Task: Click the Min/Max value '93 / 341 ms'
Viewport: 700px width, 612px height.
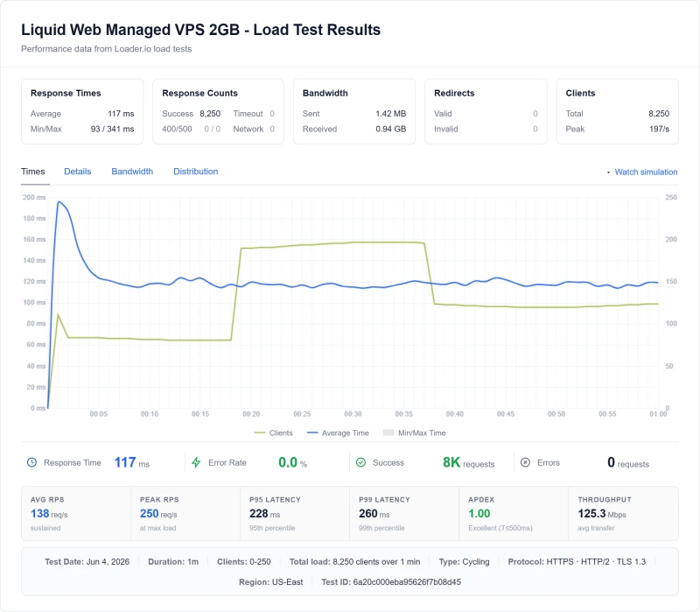Action: [x=113, y=129]
